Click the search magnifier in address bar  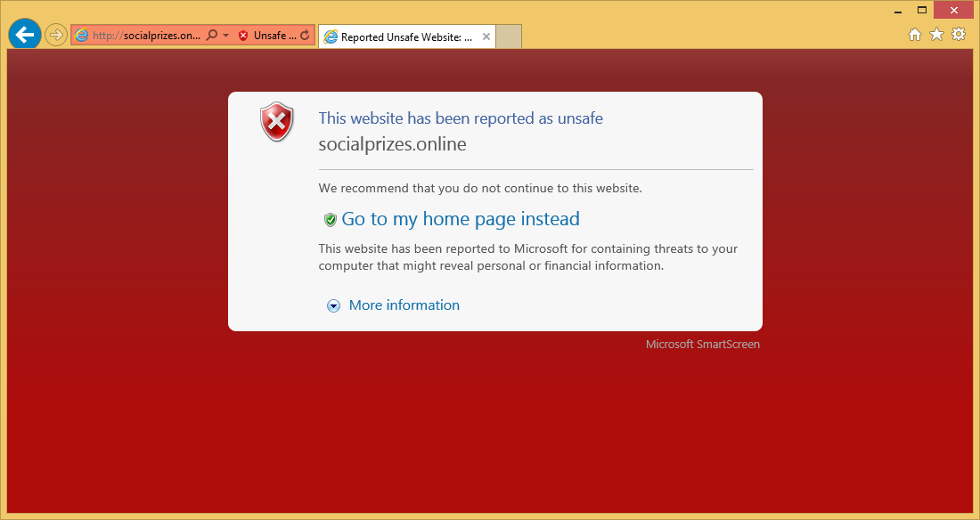click(x=212, y=35)
